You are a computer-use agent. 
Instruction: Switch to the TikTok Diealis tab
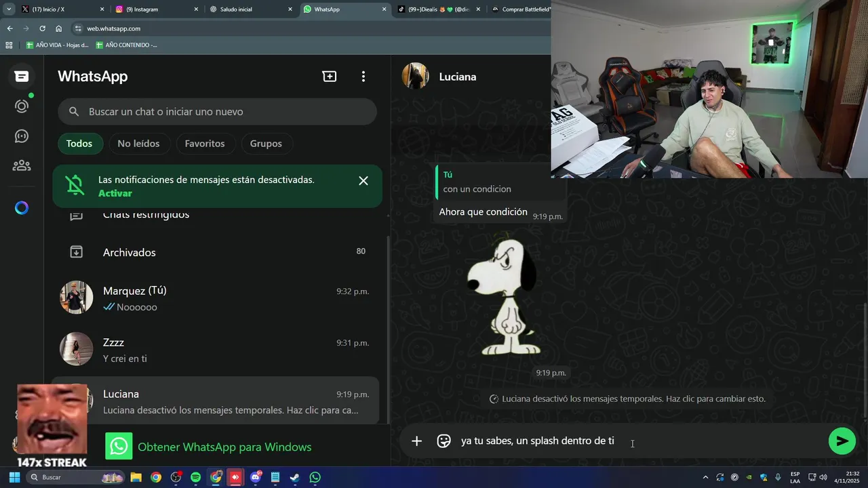click(439, 9)
